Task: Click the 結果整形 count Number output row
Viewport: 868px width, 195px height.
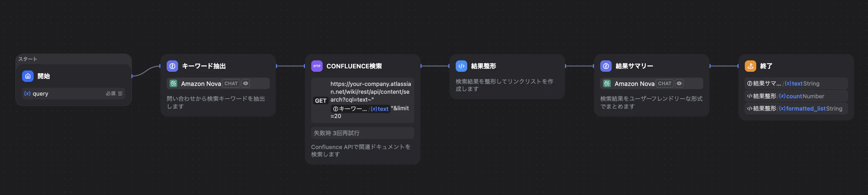Action: [796, 96]
